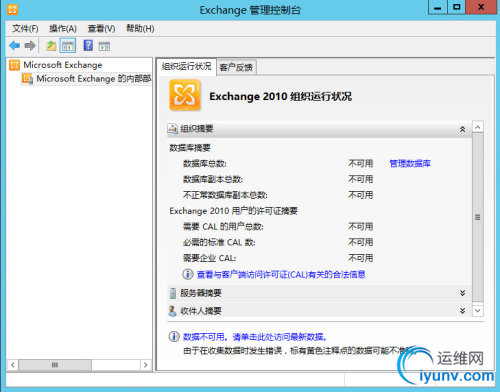500x392 pixels.
Task: Click the Exchange 2010 组织运行状况 title
Action: click(280, 96)
